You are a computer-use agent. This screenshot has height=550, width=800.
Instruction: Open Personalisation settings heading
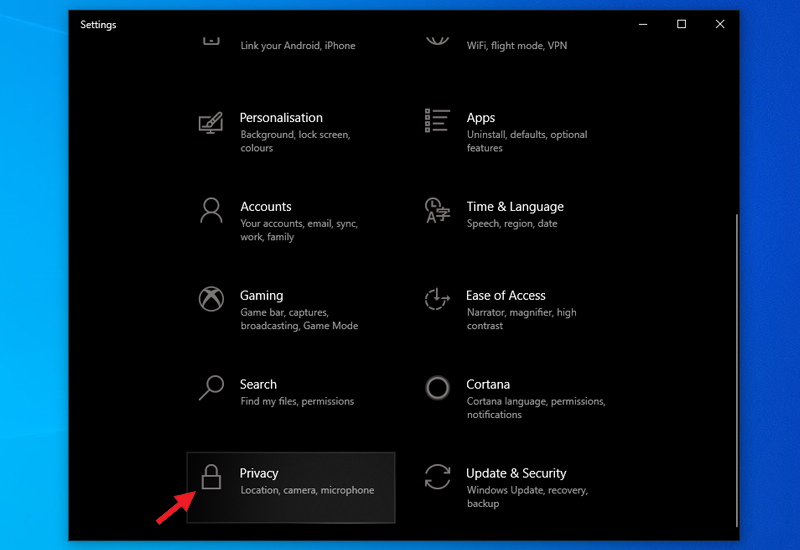pos(281,118)
